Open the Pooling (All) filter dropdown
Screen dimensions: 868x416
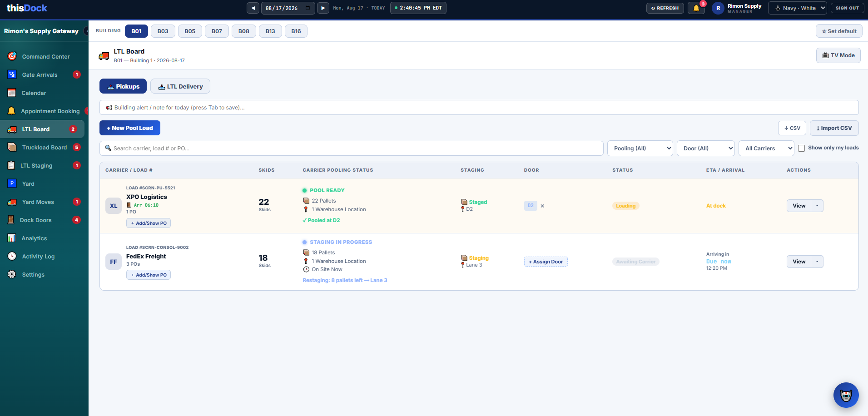tap(640, 149)
